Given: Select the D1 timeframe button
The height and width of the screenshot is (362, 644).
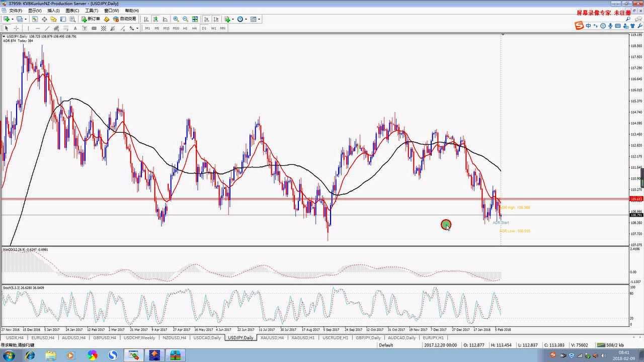Looking at the screenshot, I should [x=204, y=28].
